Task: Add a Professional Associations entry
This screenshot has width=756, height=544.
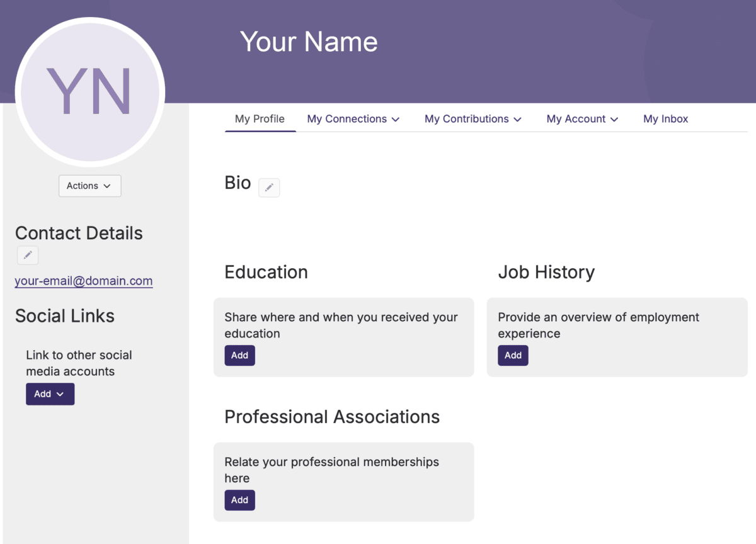Action: [x=240, y=500]
